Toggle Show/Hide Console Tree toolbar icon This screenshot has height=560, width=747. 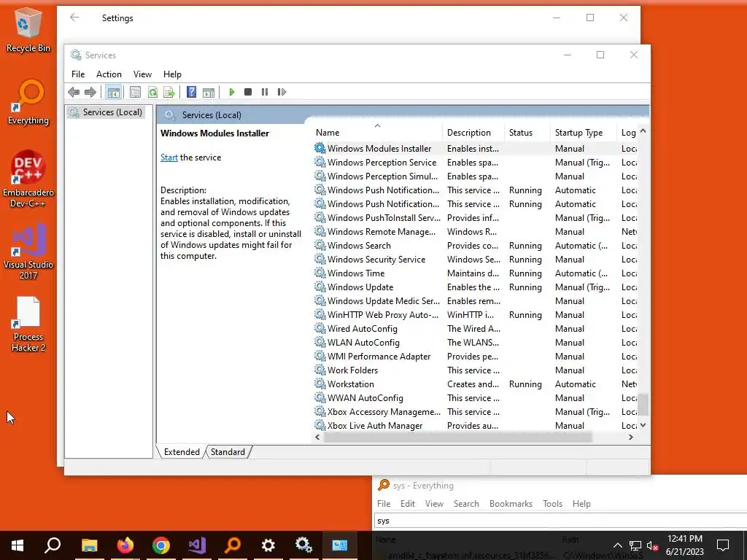click(113, 92)
